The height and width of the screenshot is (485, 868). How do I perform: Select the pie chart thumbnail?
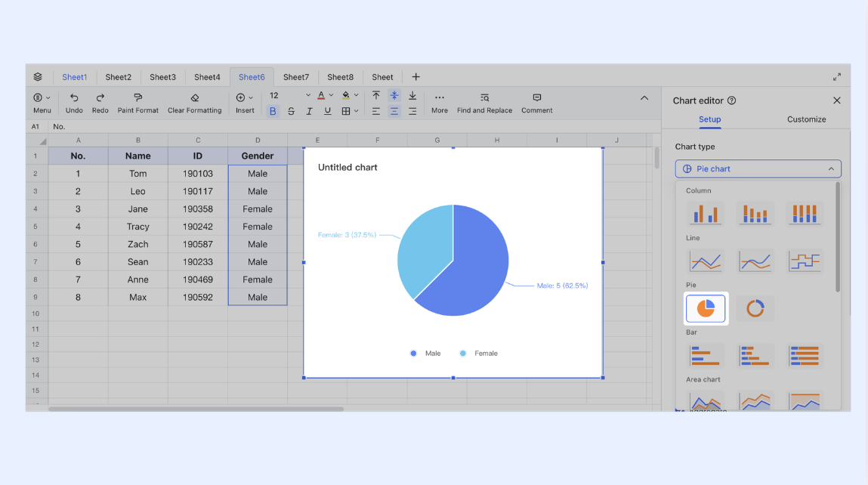coord(706,308)
